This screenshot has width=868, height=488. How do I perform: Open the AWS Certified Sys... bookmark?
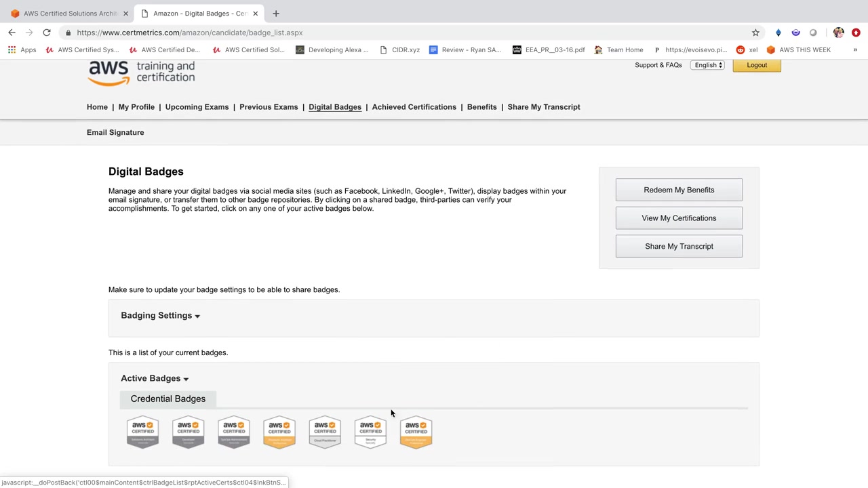click(x=82, y=49)
